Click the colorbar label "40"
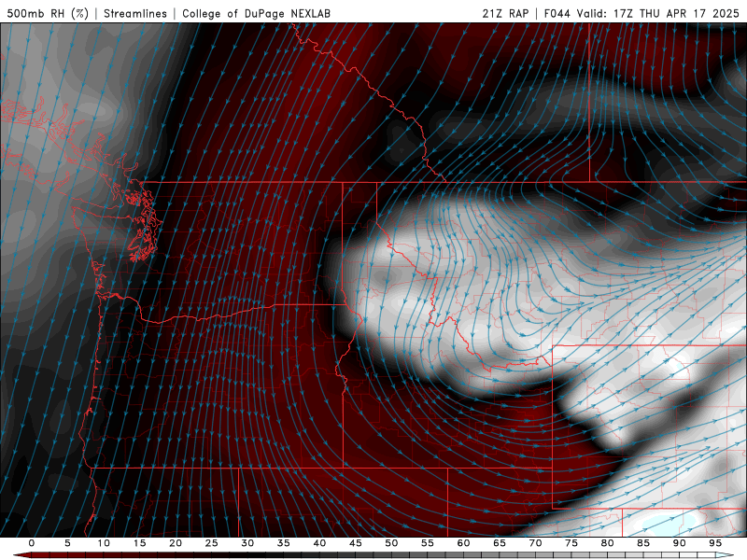 [319, 543]
